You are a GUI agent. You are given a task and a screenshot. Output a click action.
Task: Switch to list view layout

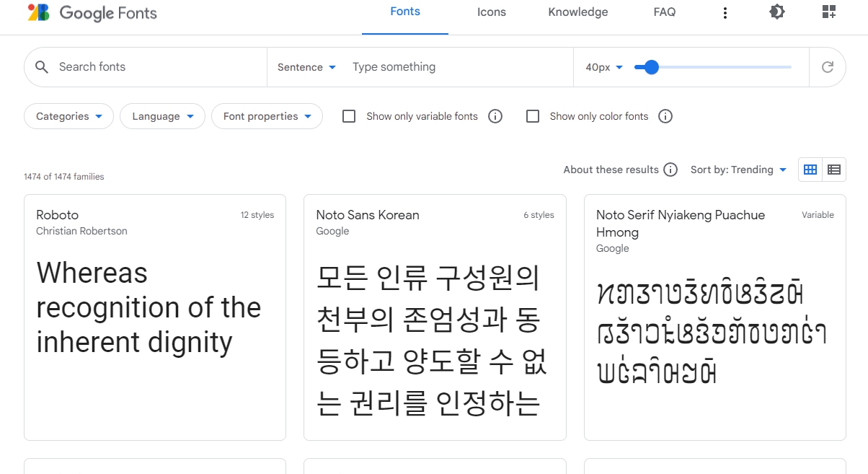(834, 170)
